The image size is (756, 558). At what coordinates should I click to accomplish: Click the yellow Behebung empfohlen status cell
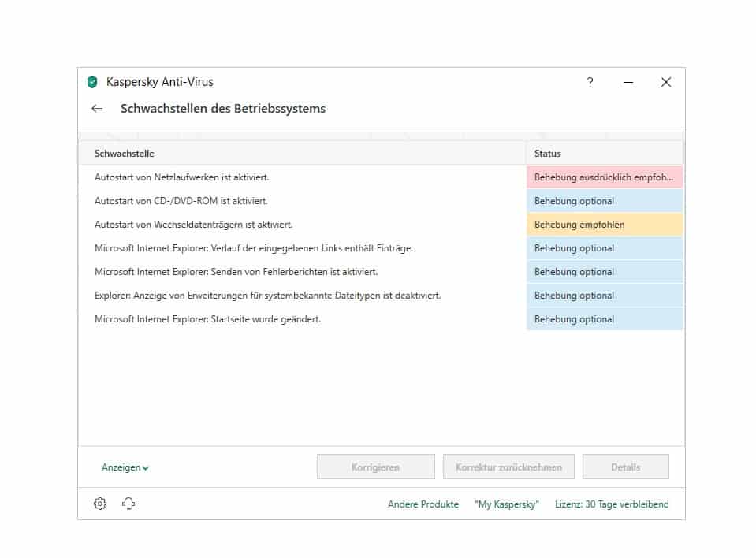pos(605,225)
